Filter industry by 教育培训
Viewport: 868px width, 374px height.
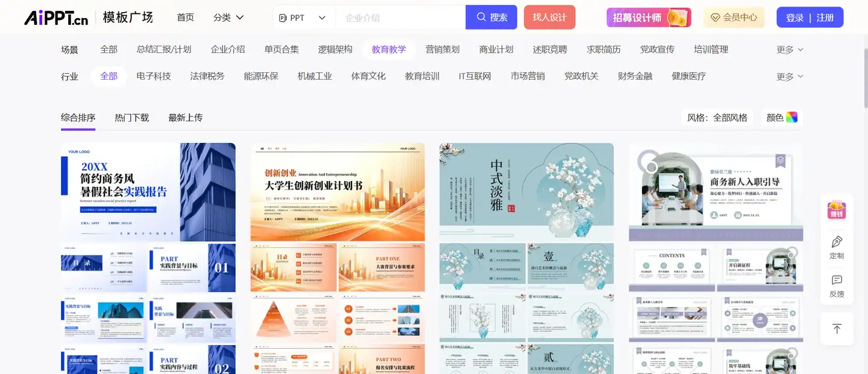coord(422,76)
